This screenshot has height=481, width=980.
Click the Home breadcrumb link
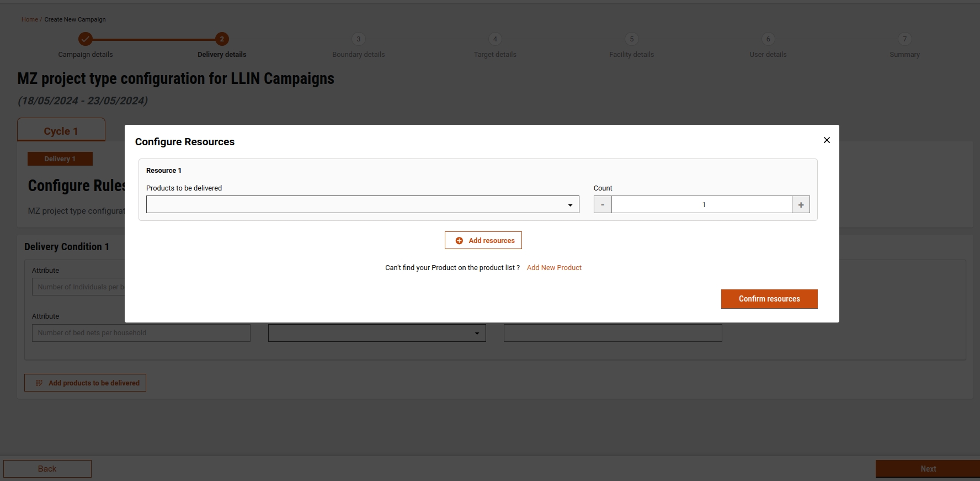pyautogui.click(x=30, y=19)
